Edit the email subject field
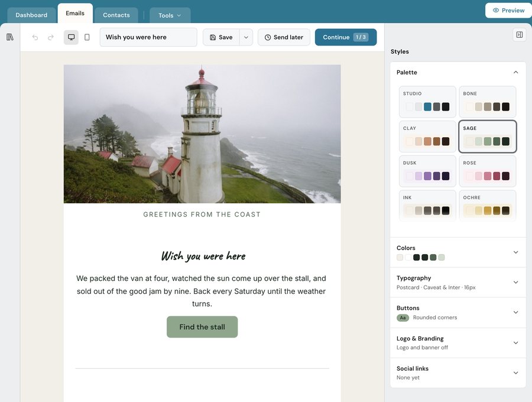Screen dimensions: 532x402 coord(148,37)
